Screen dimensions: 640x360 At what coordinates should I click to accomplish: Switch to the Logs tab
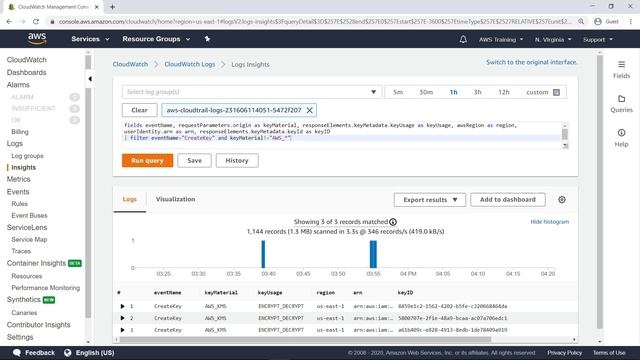click(129, 199)
